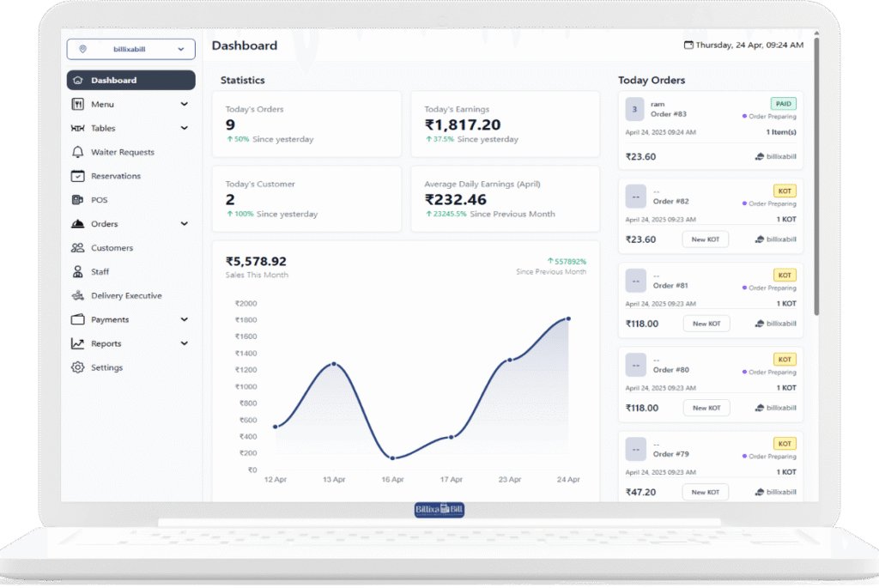Click the Waiter Requests bell icon

(78, 152)
